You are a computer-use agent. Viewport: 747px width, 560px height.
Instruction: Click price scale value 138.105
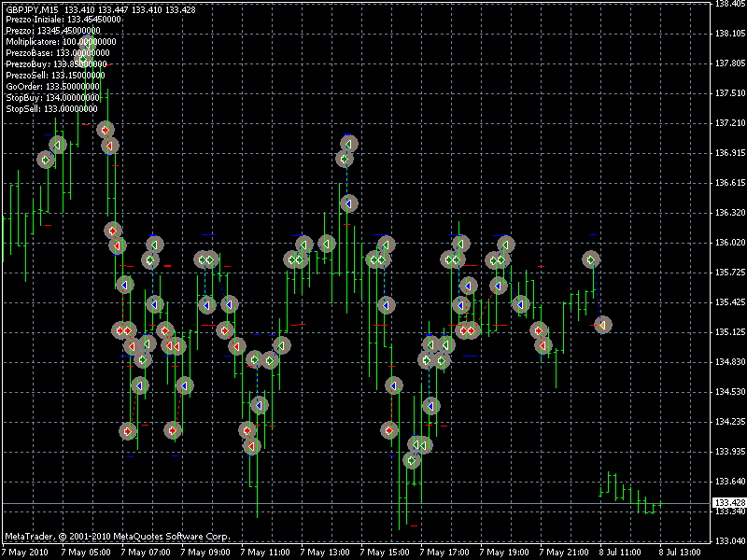click(x=729, y=34)
